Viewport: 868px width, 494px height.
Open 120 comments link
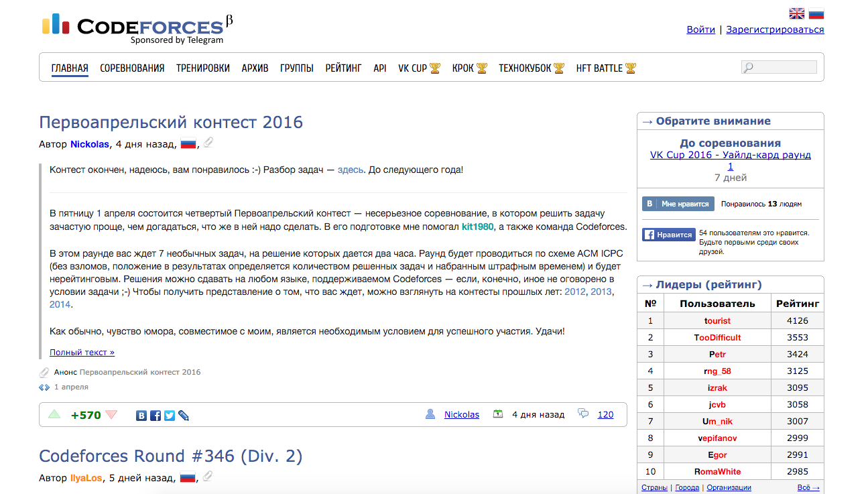(x=605, y=414)
